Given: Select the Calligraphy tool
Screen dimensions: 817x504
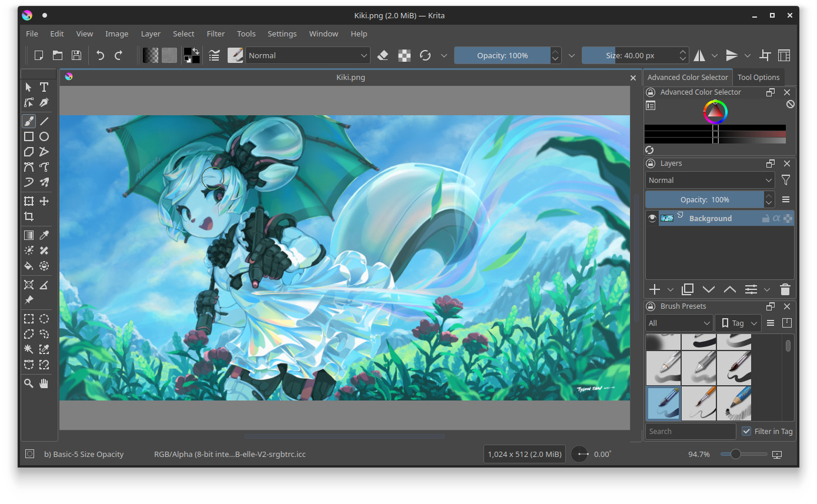Looking at the screenshot, I should coord(44,102).
